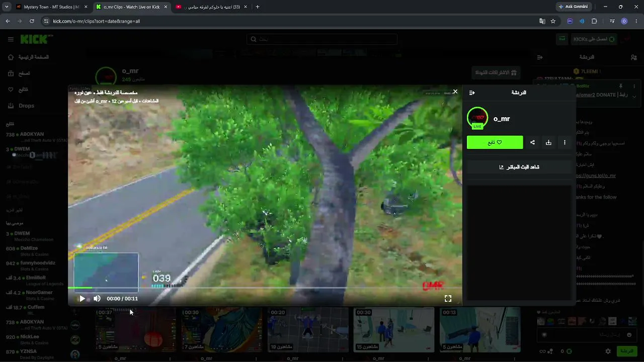Click the Kick search field
Screen dimensions: 644x362
tap(322, 39)
